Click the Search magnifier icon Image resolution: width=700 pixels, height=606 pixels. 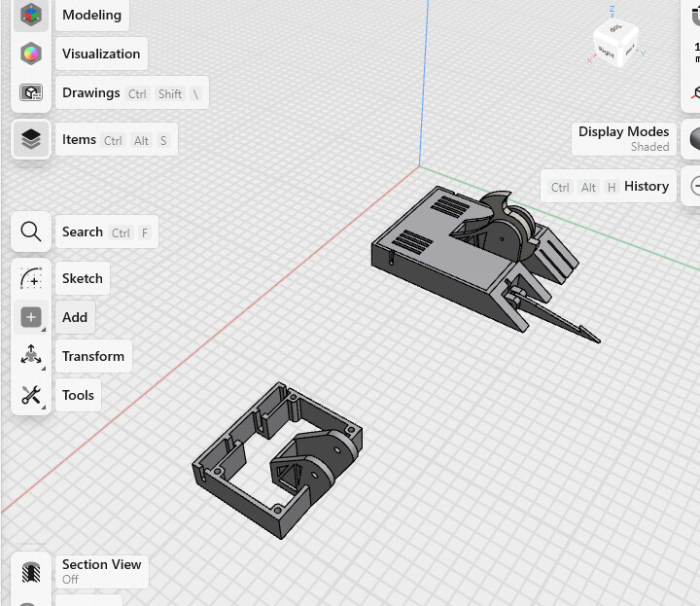pos(31,232)
